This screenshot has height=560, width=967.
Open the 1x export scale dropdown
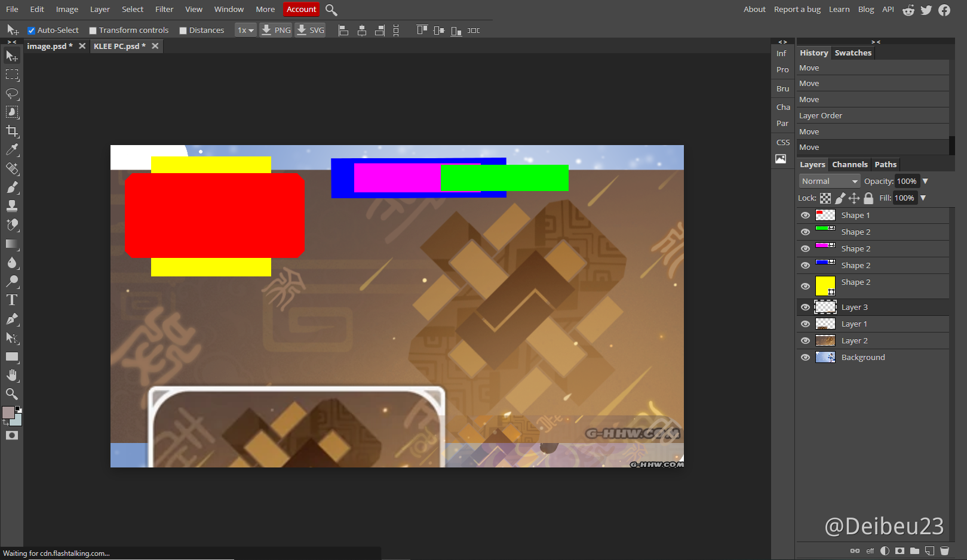pos(245,30)
